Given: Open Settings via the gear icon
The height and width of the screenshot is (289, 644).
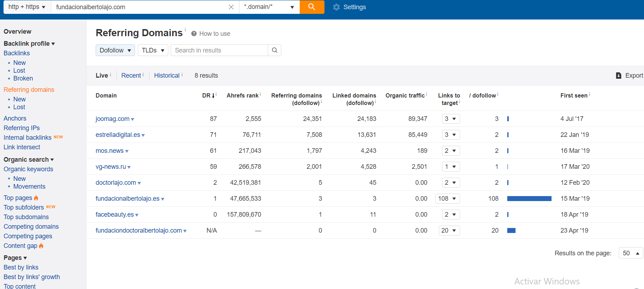Looking at the screenshot, I should (336, 7).
